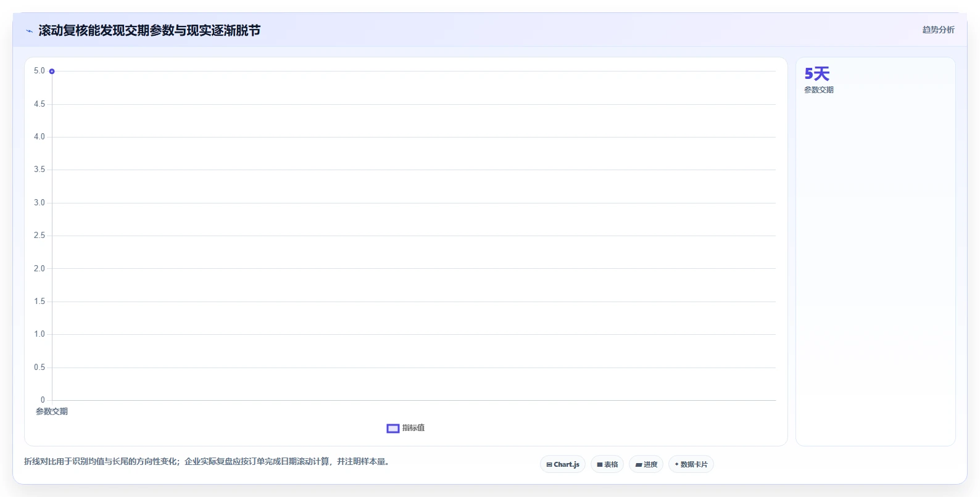Image resolution: width=980 pixels, height=497 pixels.
Task: Click the trend icon beside the title
Action: tap(29, 31)
